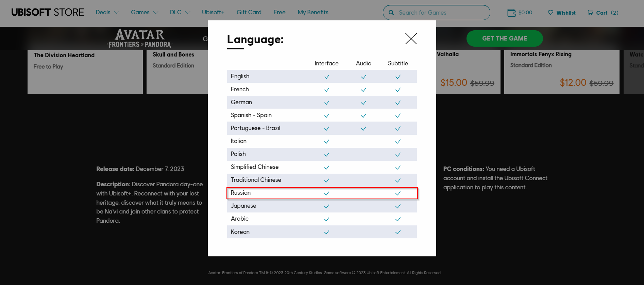Go to the Gift Card page
The height and width of the screenshot is (285, 644).
click(249, 12)
